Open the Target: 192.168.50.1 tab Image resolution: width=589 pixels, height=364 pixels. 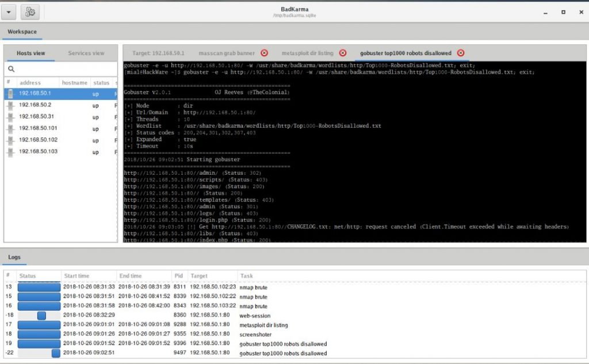click(158, 53)
